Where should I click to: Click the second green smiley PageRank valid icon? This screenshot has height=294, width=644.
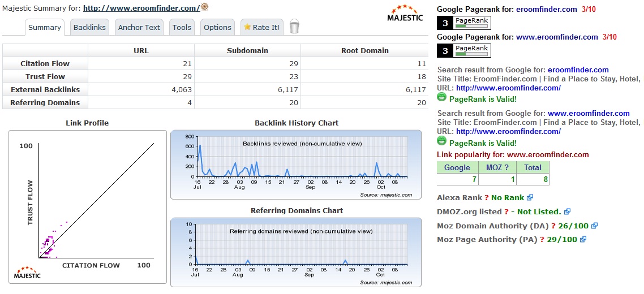[x=441, y=141]
